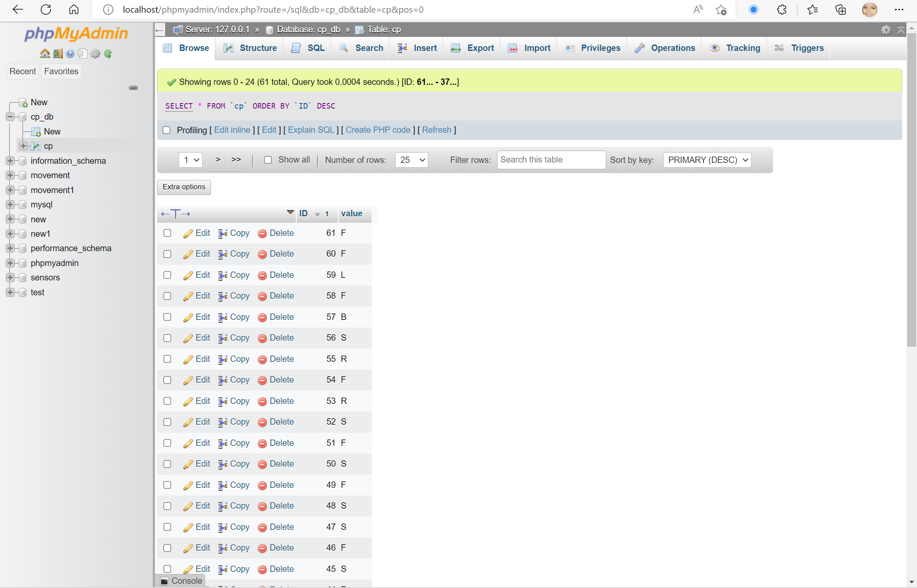Open the Sort by key dropdown
The image size is (917, 588).
pyautogui.click(x=707, y=160)
